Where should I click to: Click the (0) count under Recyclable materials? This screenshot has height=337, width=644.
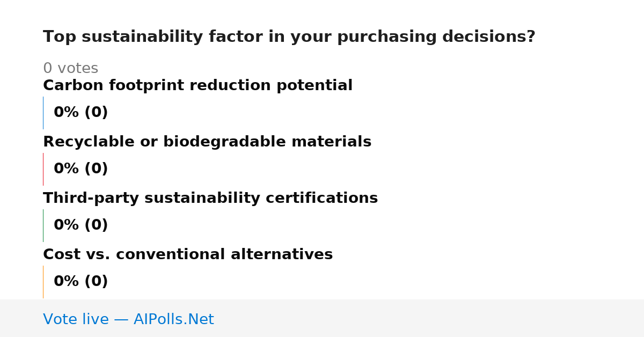[97, 169]
